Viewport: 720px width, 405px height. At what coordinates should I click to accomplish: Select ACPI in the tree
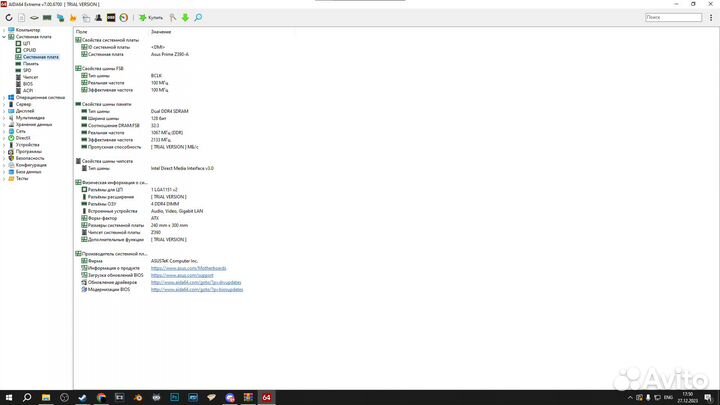(28, 90)
